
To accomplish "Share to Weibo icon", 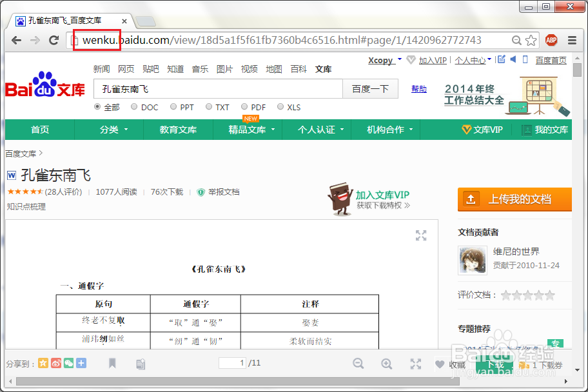I will 56,363.
